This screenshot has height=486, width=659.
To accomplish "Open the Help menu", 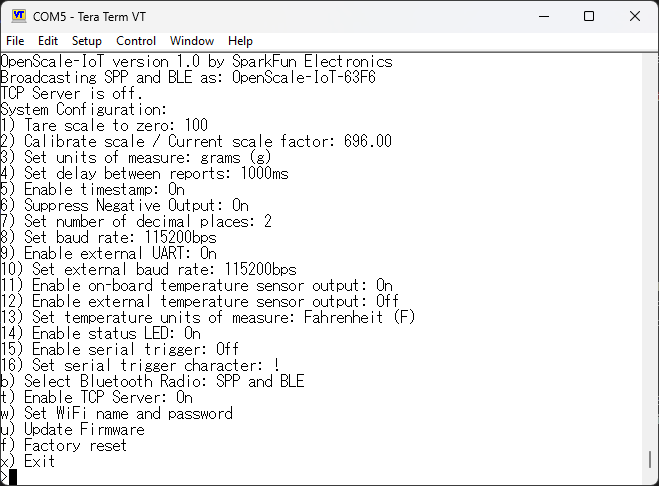I will coord(240,41).
